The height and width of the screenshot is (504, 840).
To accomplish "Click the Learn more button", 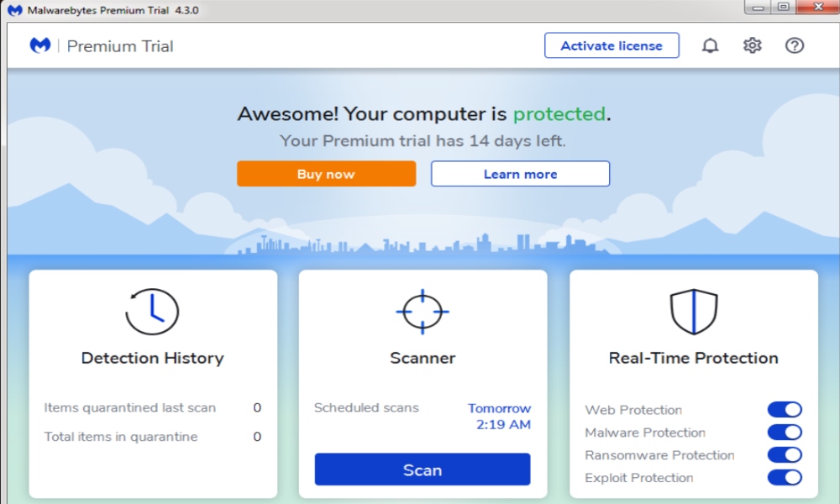I will tap(520, 174).
